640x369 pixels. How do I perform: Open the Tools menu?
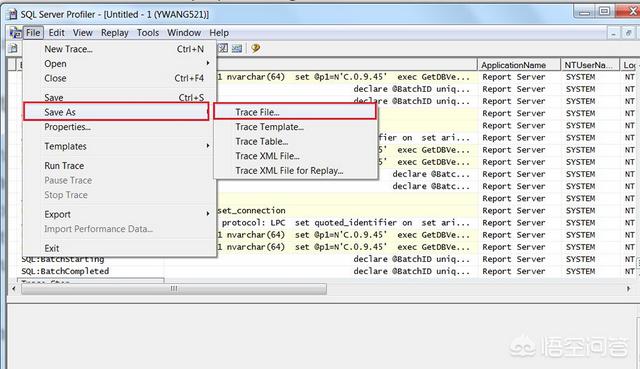[x=148, y=33]
